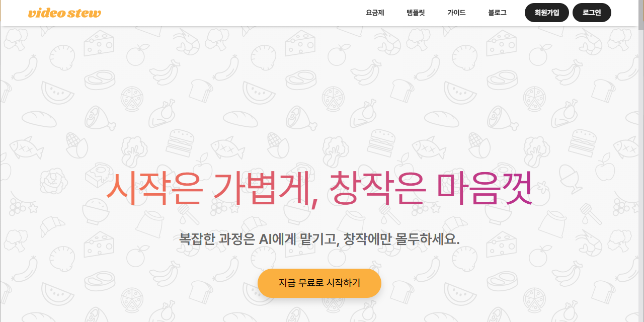This screenshot has height=322, width=644.
Task: Start free with 지금 무료로 시작하기 button
Action: tap(319, 283)
